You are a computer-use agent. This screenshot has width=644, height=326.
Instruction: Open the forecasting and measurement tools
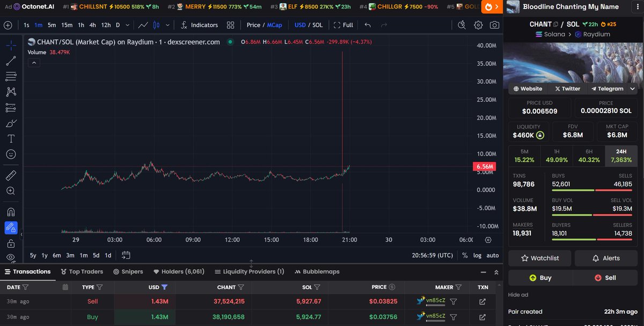(11, 108)
